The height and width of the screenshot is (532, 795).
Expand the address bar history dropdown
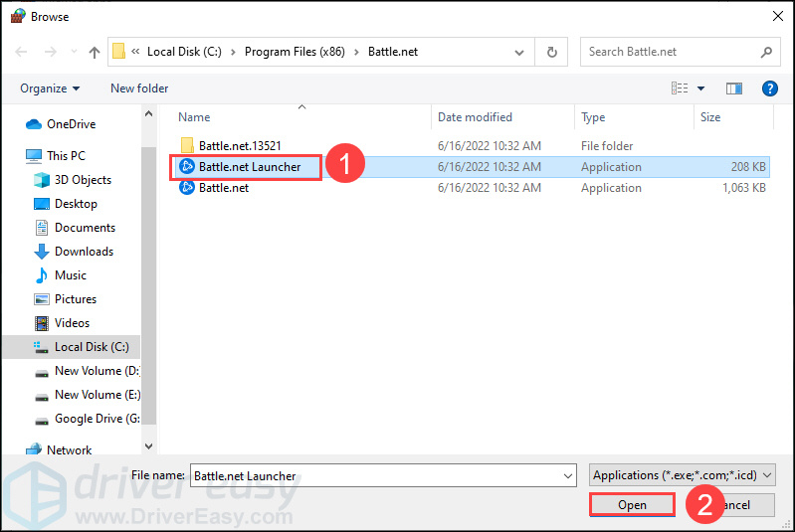tap(519, 52)
